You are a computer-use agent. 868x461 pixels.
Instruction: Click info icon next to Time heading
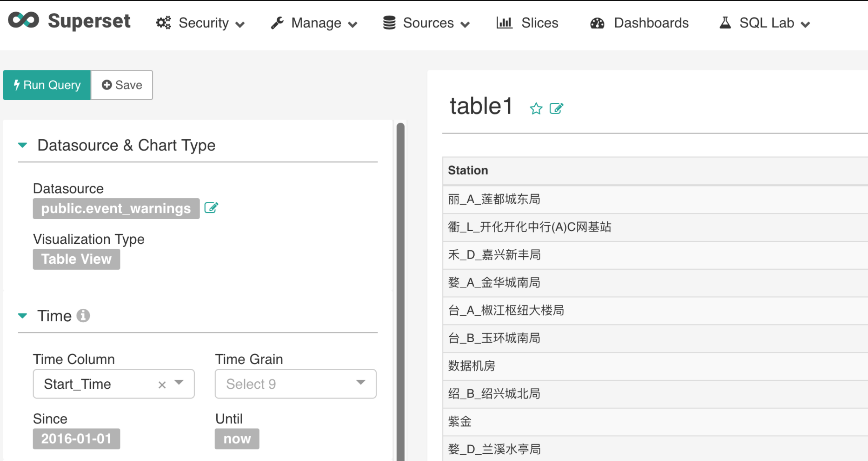83,316
